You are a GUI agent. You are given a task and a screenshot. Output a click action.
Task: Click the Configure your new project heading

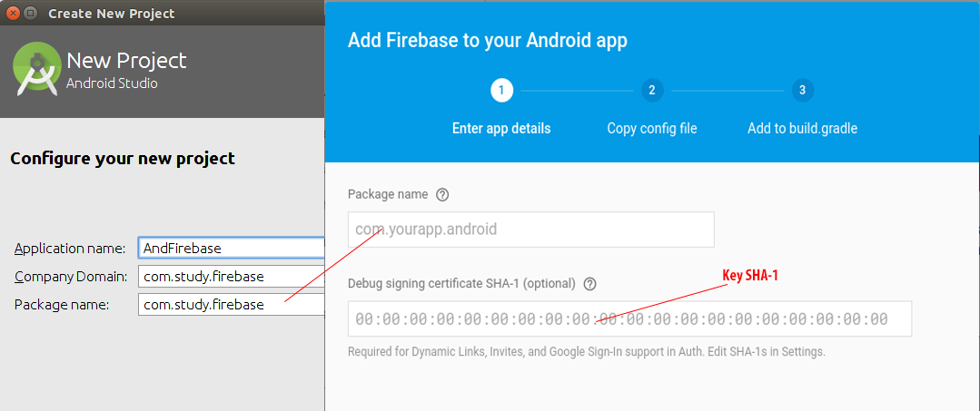coord(123,159)
